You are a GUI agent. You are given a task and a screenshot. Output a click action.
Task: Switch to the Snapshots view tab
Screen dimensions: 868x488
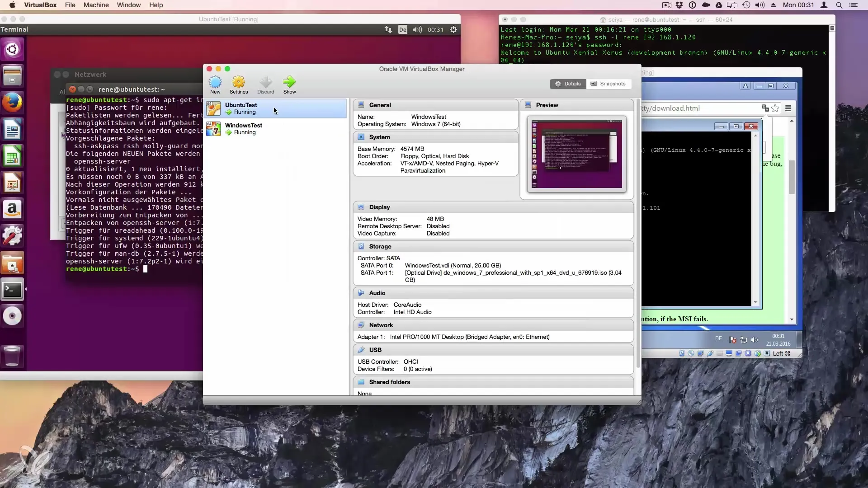609,84
